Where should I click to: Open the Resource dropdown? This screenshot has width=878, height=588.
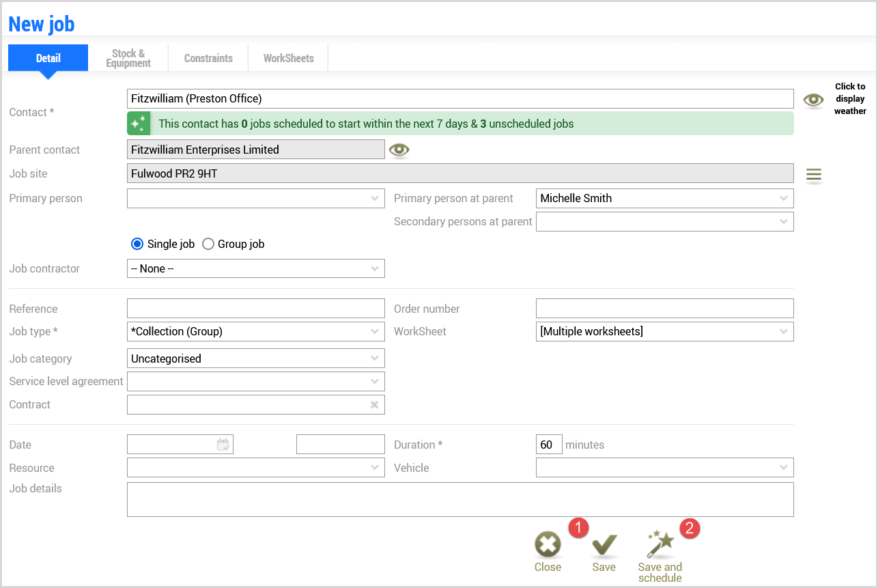coord(256,468)
